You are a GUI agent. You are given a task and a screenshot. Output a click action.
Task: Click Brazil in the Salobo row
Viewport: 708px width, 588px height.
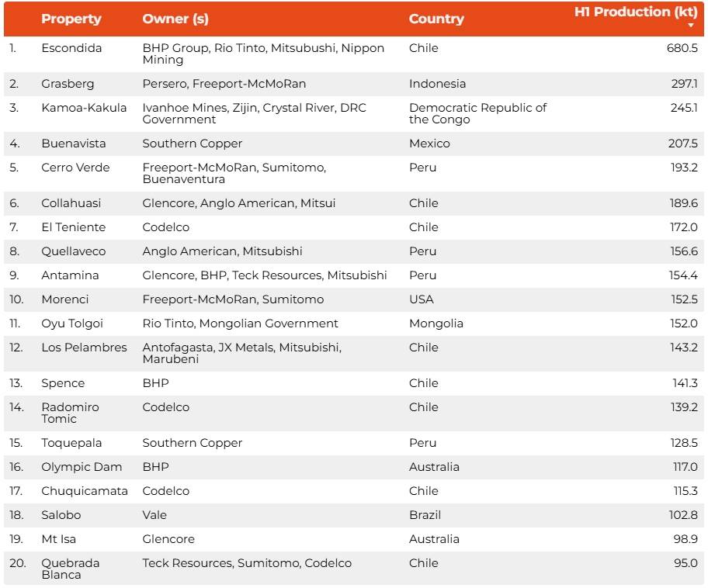[425, 515]
